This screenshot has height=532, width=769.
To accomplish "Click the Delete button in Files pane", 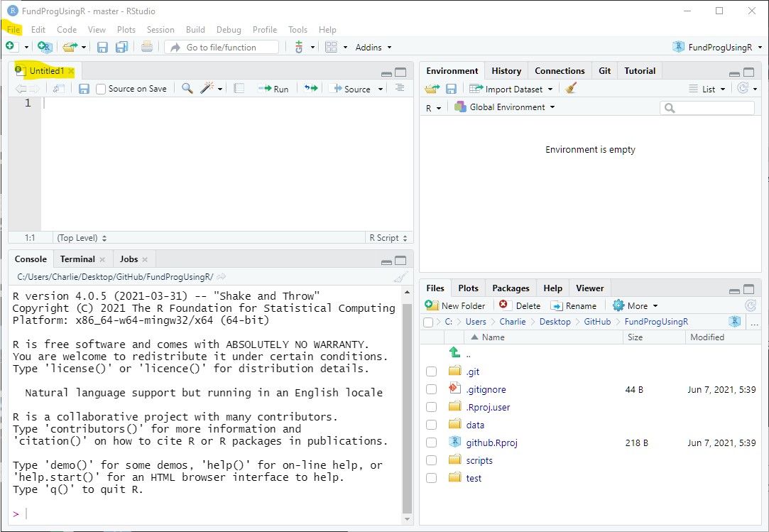I will click(520, 305).
